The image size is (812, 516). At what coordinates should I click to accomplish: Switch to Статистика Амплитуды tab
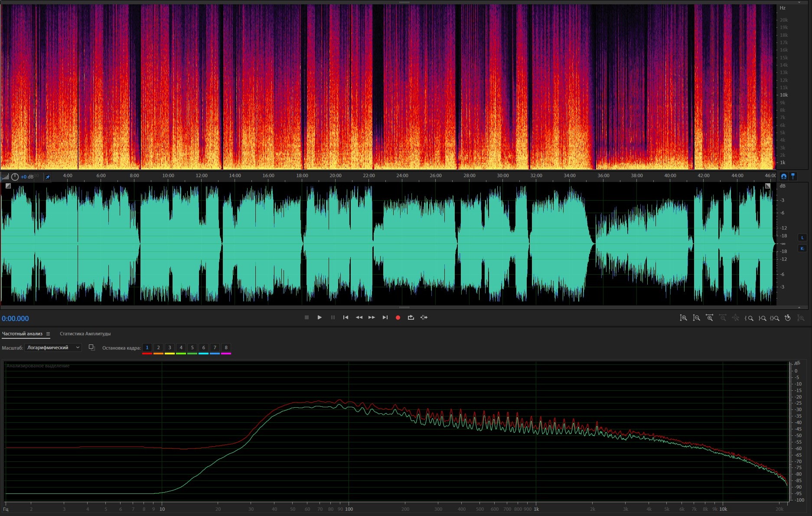pos(85,334)
